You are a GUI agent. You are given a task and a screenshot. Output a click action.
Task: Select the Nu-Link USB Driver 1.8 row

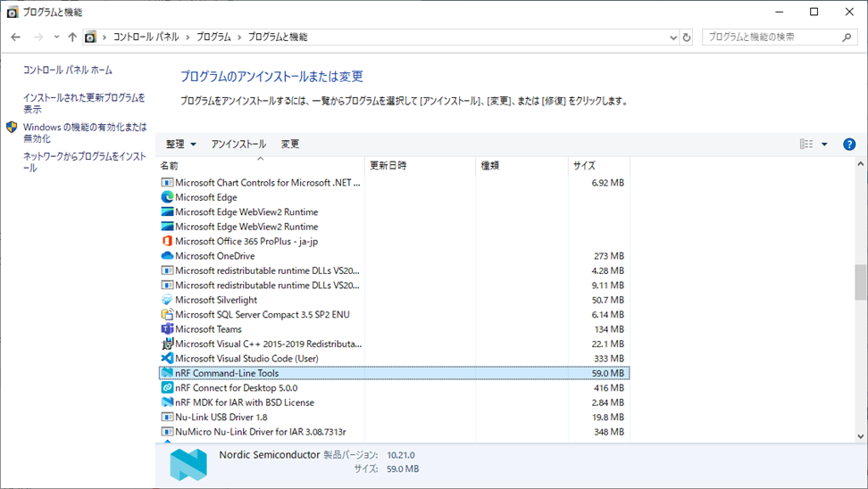[394, 417]
